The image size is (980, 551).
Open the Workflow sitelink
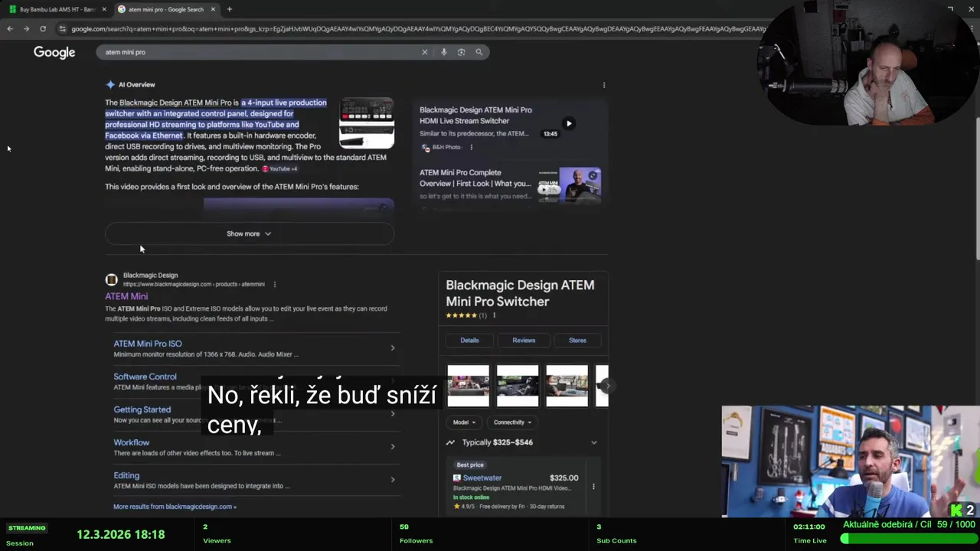coord(131,442)
